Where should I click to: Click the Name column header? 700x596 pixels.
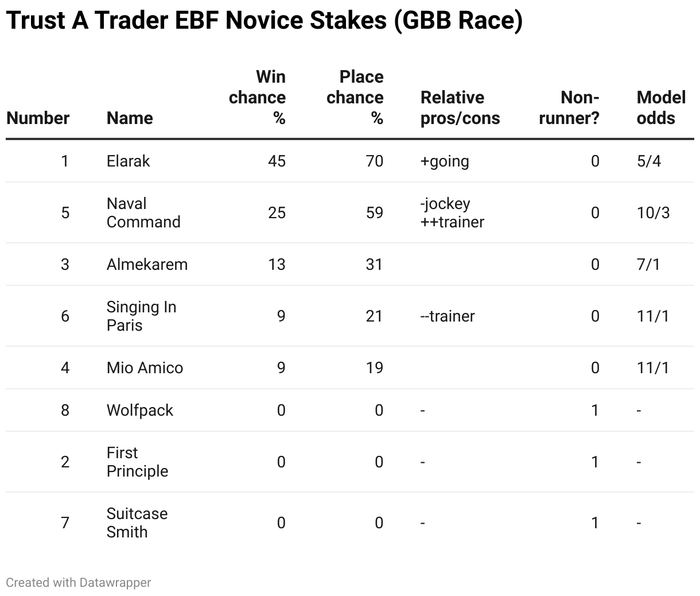(x=130, y=118)
